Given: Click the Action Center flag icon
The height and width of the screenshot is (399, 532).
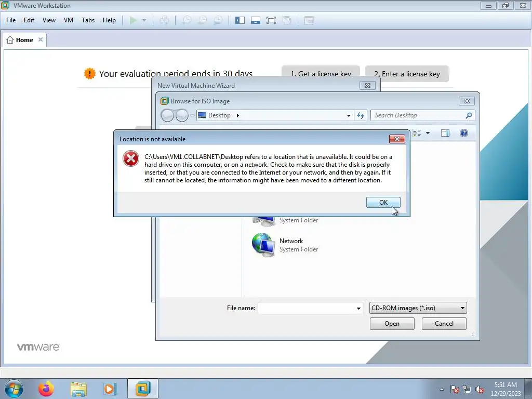Looking at the screenshot, I should coord(454,389).
